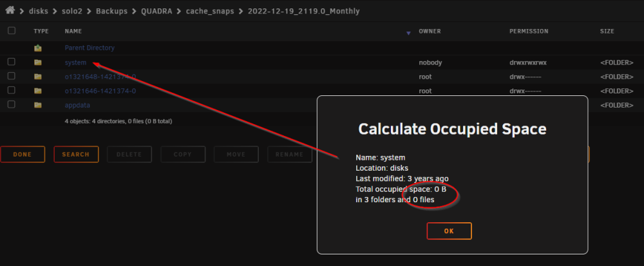This screenshot has height=266, width=644.
Task: Click 'Location: disks' line in dialog
Action: click(x=381, y=168)
